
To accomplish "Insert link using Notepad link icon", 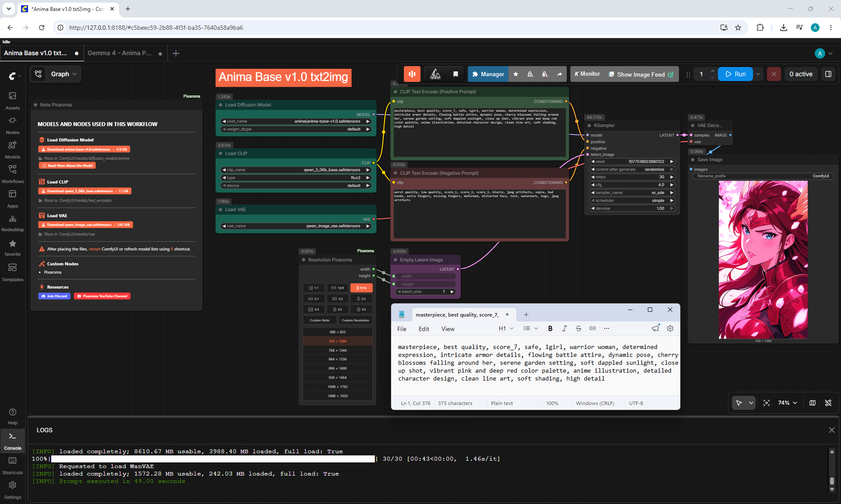I will coord(592,328).
